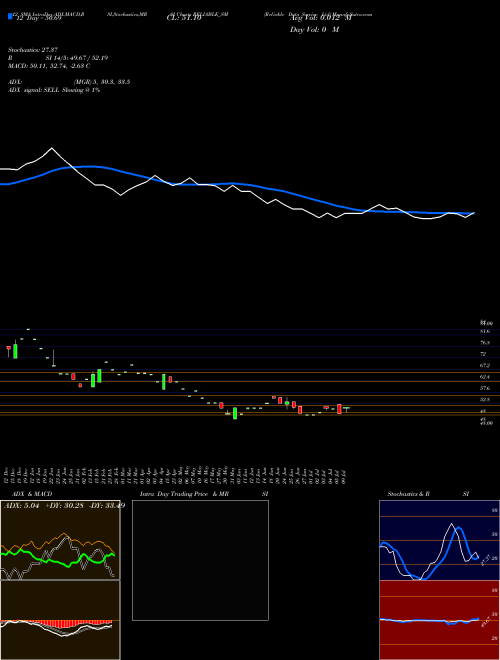500x660 pixels.
Task: Open the MACD histogram chart panel
Action: pos(60,620)
